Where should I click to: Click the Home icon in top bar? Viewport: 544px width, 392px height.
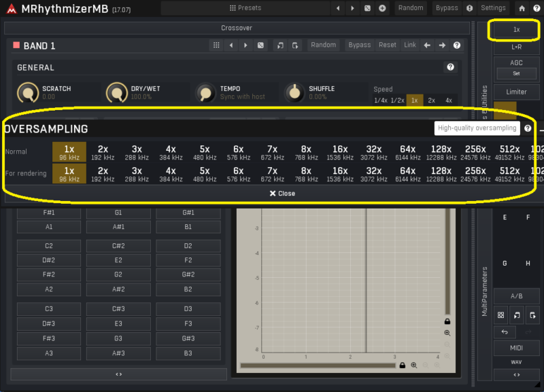pos(522,8)
